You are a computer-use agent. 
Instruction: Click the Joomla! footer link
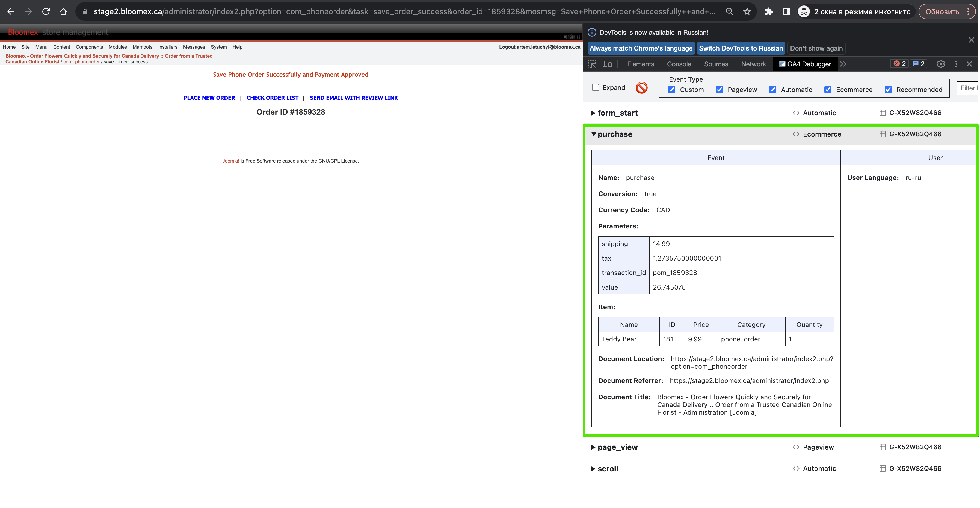(x=230, y=161)
